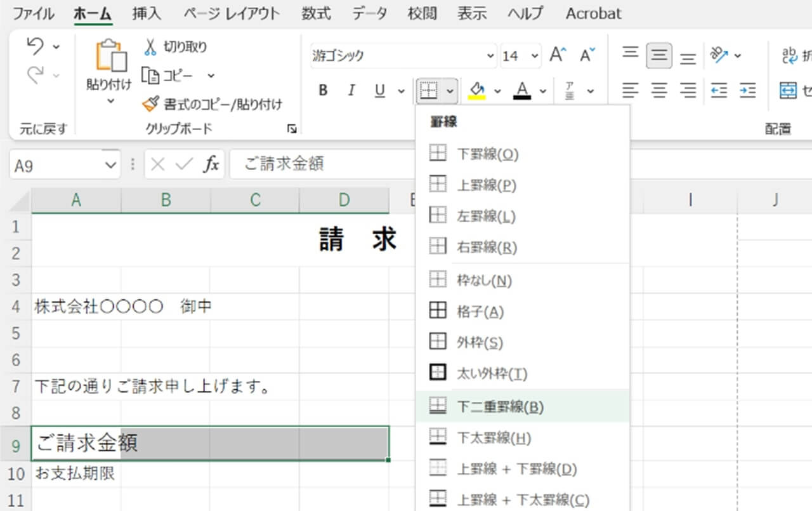Switch to the 表示 tab
Screen dimensions: 812x511
click(472, 13)
